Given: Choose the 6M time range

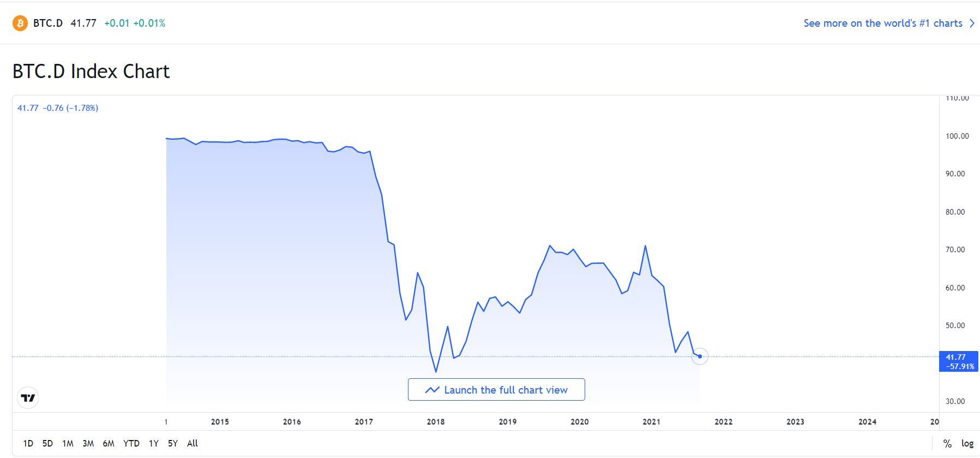Looking at the screenshot, I should (x=109, y=443).
